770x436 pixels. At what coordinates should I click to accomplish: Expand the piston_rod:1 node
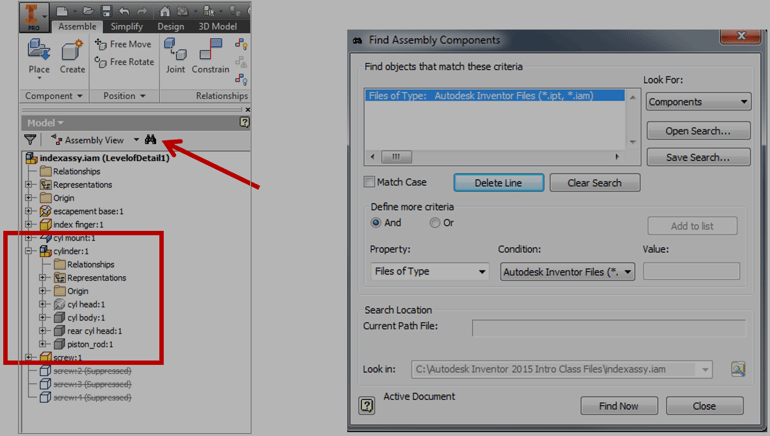43,344
